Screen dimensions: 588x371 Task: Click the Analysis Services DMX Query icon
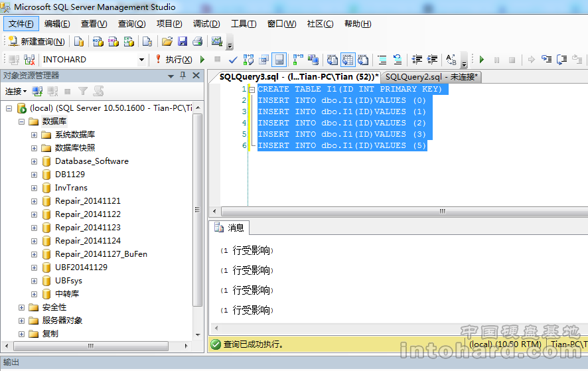[113, 41]
